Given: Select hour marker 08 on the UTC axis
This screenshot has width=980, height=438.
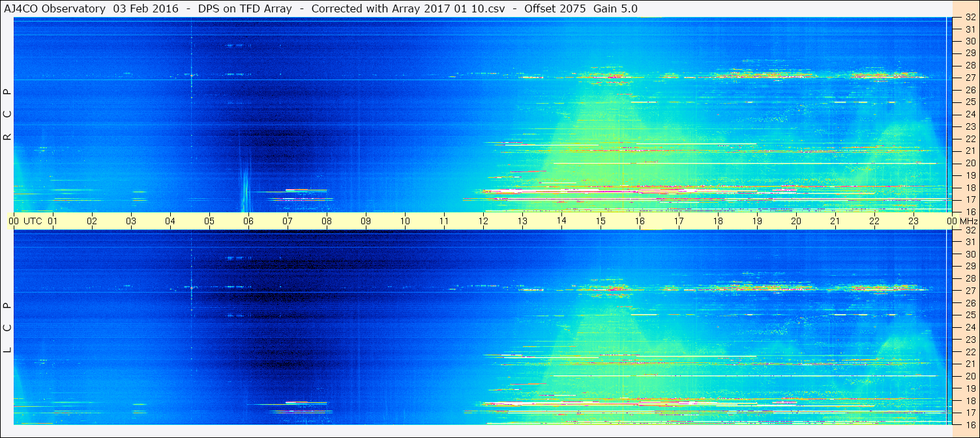Looking at the screenshot, I should (x=327, y=221).
